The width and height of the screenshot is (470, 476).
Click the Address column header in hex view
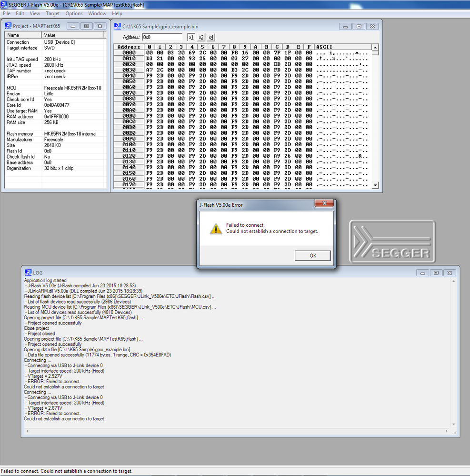pyautogui.click(x=129, y=47)
